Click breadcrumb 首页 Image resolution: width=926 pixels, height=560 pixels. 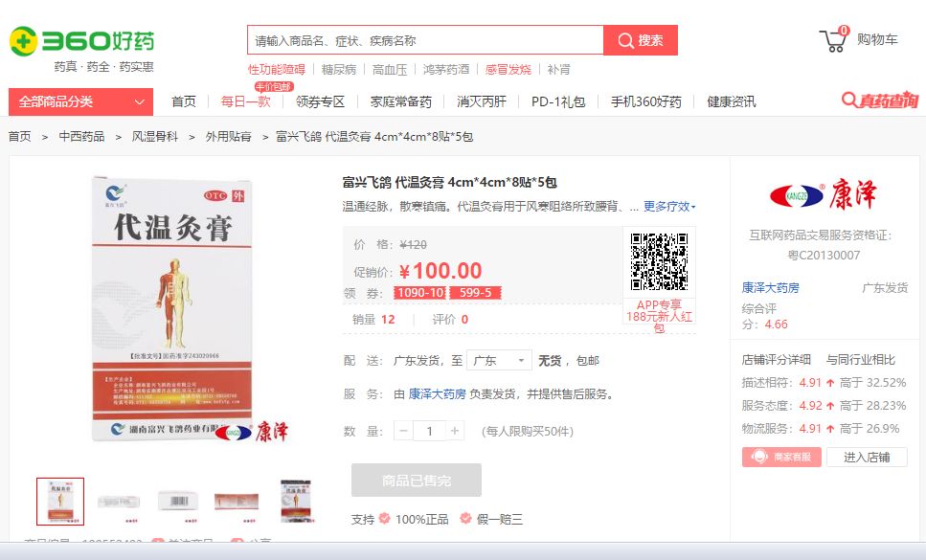pos(19,137)
